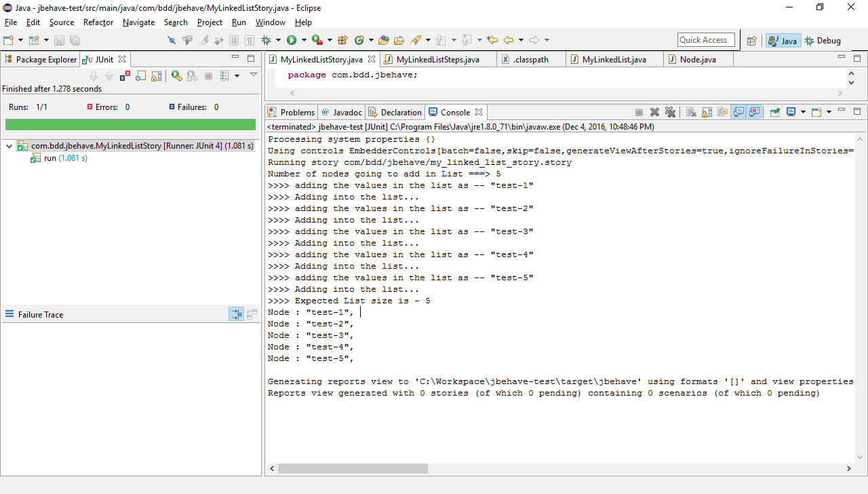Click the Pin Console icon
The height and width of the screenshot is (494, 868).
[774, 113]
